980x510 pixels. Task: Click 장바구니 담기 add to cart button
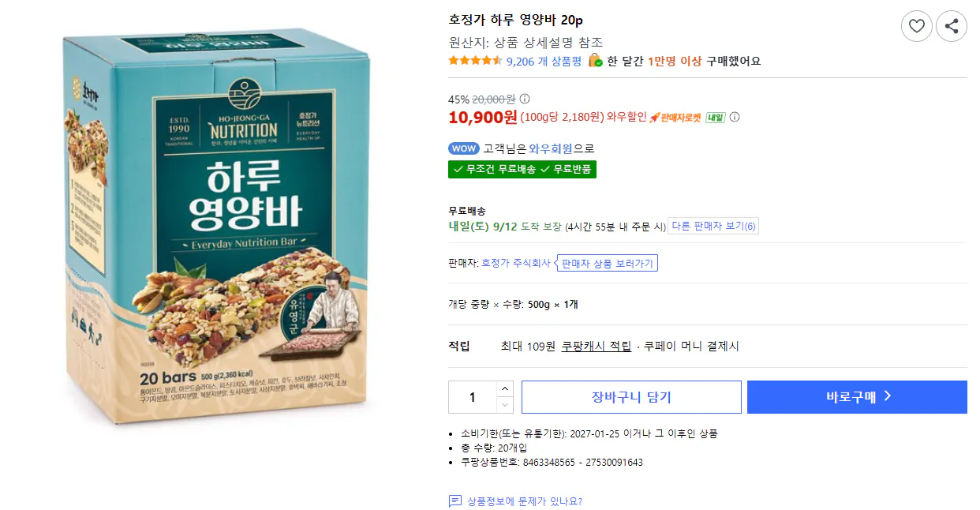pyautogui.click(x=631, y=397)
